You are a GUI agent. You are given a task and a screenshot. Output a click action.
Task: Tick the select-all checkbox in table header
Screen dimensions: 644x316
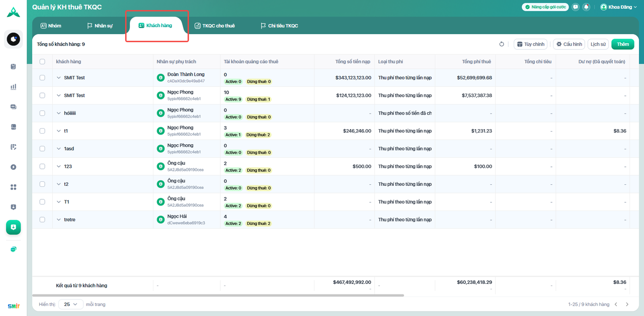tap(42, 62)
